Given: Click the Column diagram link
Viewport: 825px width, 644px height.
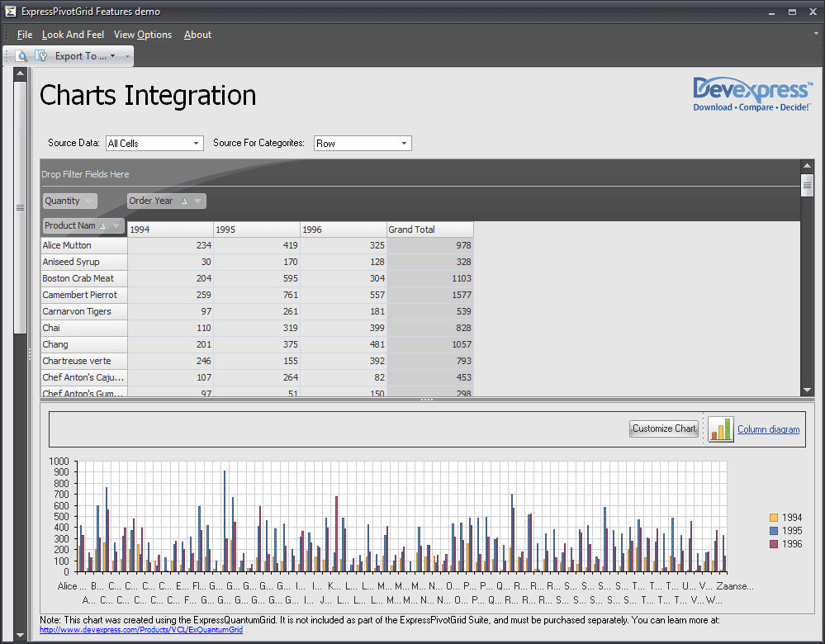Looking at the screenshot, I should coord(768,429).
